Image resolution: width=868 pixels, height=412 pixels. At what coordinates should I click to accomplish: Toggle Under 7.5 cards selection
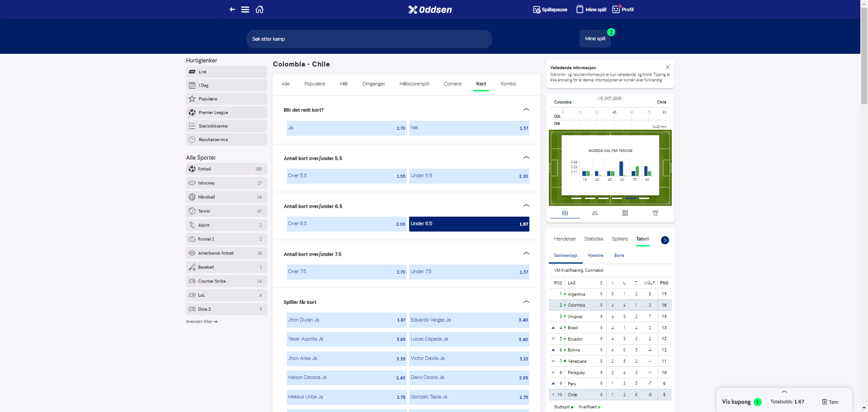click(x=469, y=272)
